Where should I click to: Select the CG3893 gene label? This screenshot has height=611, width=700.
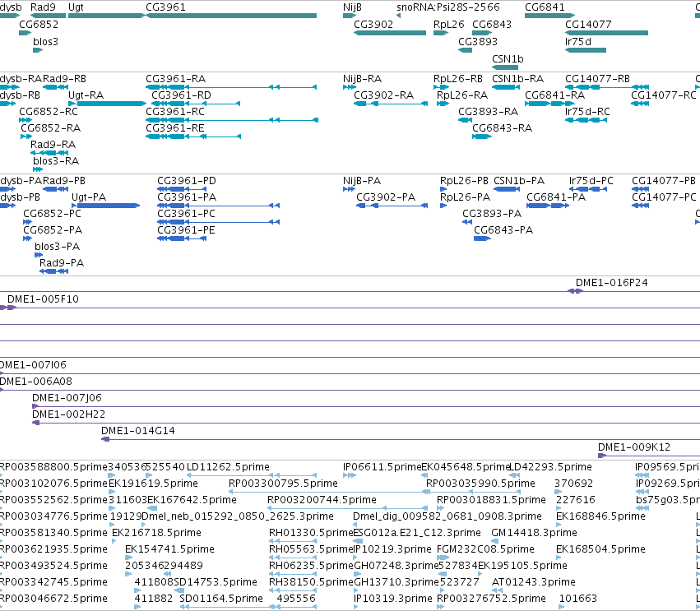pyautogui.click(x=478, y=41)
